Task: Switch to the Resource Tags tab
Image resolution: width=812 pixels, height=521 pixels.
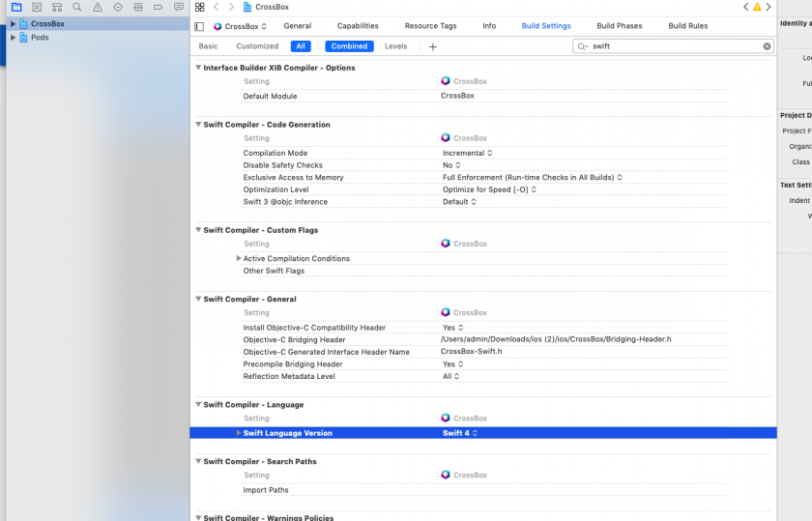Action: tap(430, 26)
